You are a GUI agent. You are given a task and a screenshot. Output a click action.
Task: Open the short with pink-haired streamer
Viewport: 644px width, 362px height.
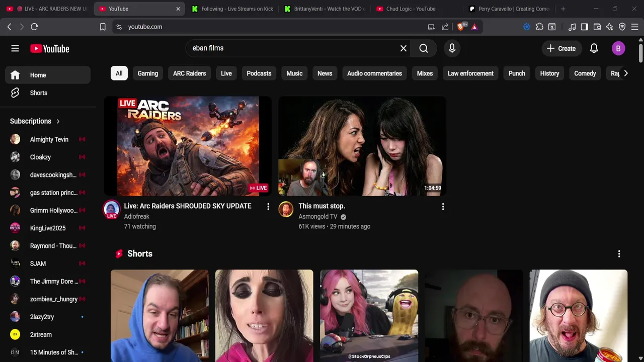click(x=369, y=316)
